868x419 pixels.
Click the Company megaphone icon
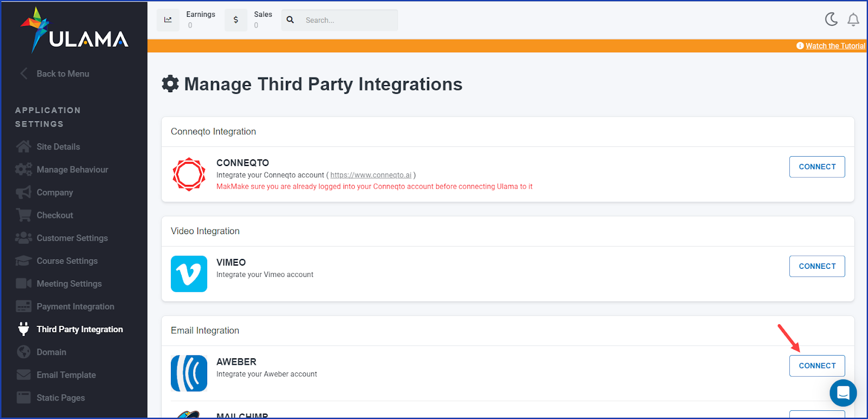point(23,192)
